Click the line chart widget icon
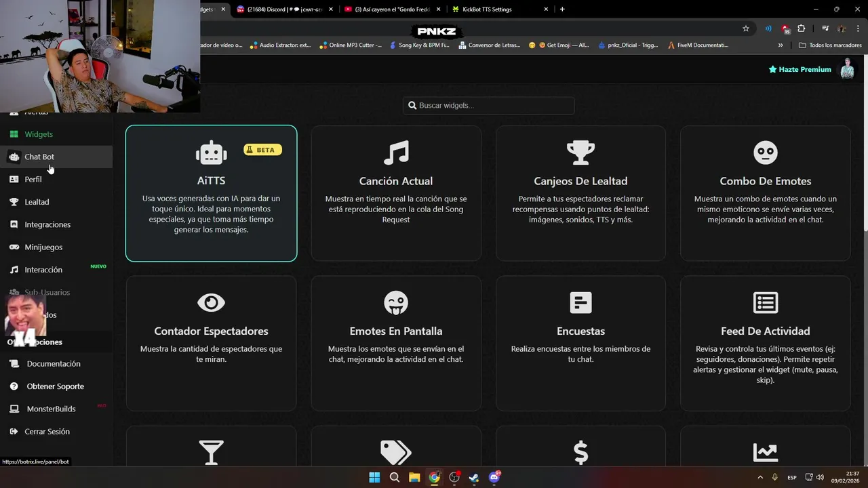868x488 pixels. [x=766, y=452]
